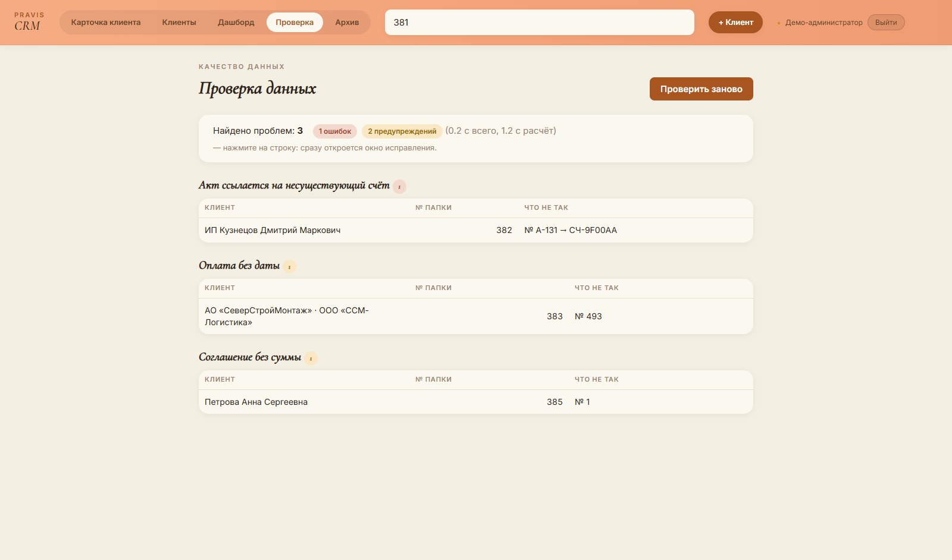This screenshot has width=952, height=560.
Task: Click the Проверить заново button
Action: pos(702,89)
